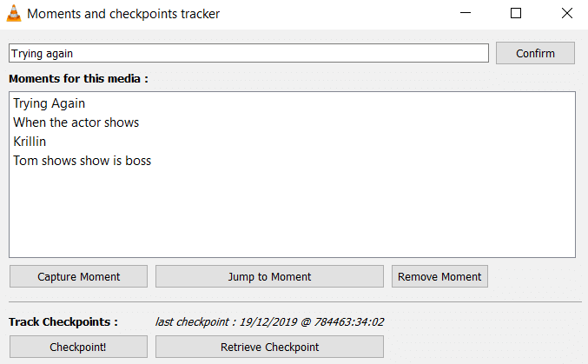Save position with Checkpoint! button

pyautogui.click(x=79, y=347)
